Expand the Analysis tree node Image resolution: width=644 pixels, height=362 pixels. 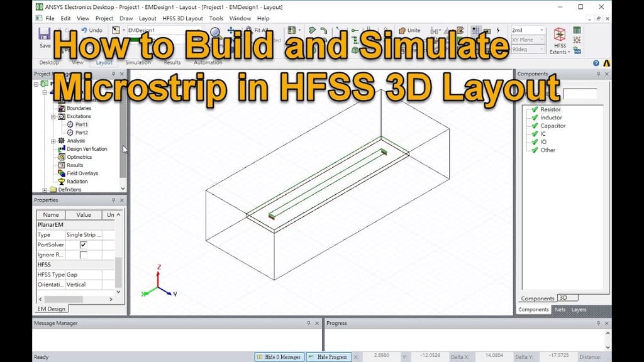53,140
